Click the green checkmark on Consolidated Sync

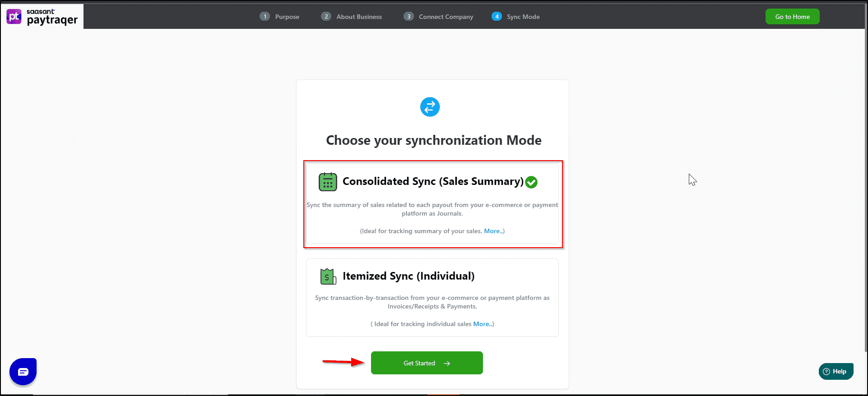pyautogui.click(x=531, y=182)
